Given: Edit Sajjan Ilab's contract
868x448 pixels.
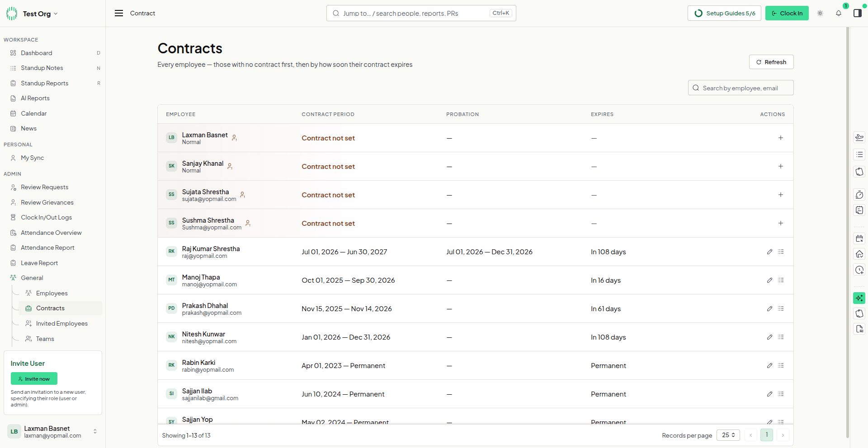Looking at the screenshot, I should pos(770,394).
